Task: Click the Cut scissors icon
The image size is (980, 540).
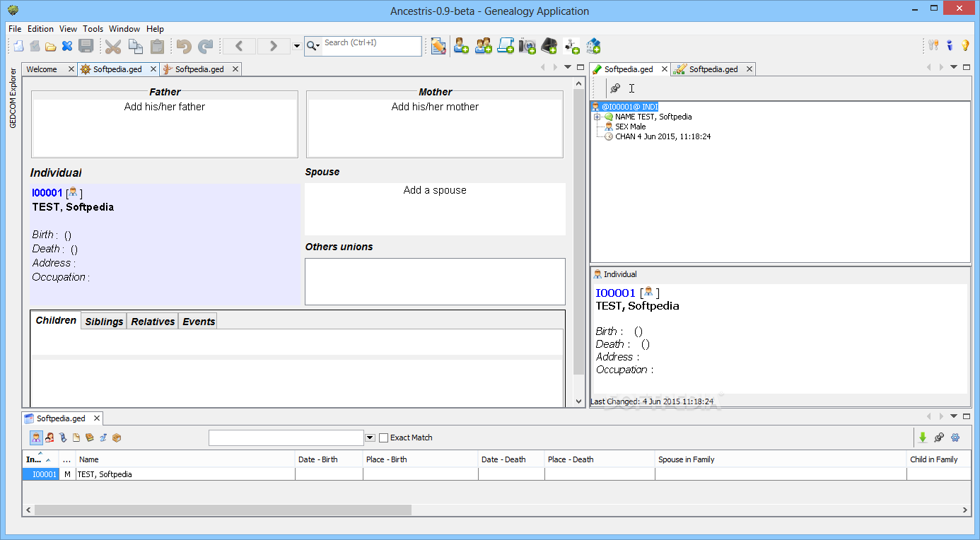Action: pos(113,47)
